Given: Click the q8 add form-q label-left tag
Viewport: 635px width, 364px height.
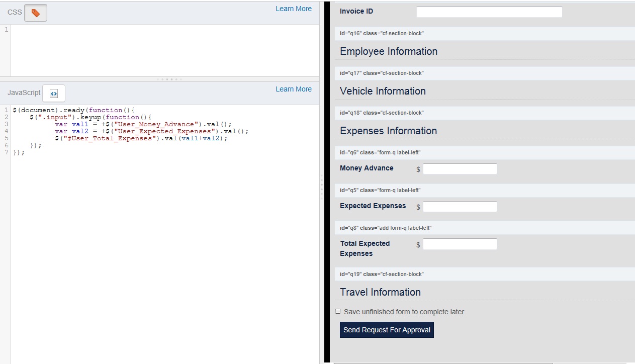Looking at the screenshot, I should point(386,228).
